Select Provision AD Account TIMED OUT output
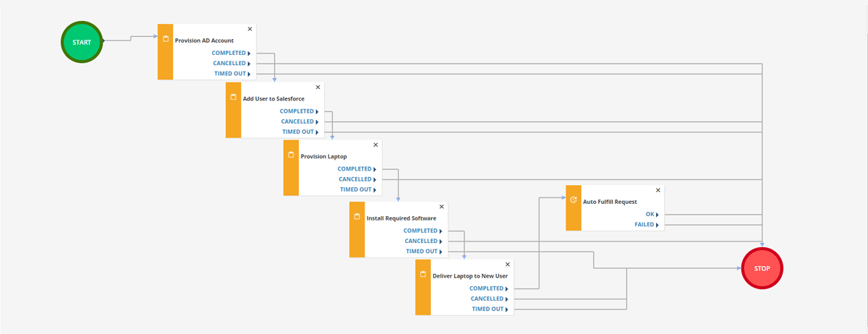Image resolution: width=868 pixels, height=334 pixels. point(232,74)
